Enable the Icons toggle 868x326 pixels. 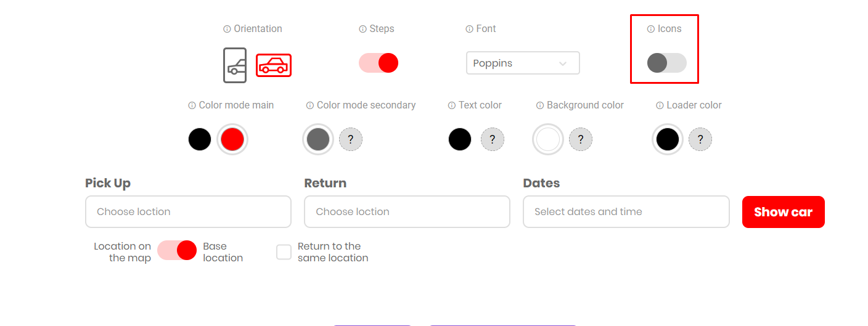click(x=666, y=63)
